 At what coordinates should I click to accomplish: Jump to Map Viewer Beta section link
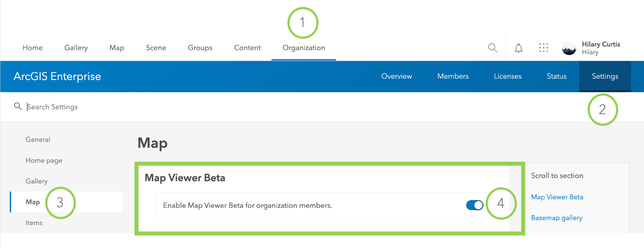[557, 197]
